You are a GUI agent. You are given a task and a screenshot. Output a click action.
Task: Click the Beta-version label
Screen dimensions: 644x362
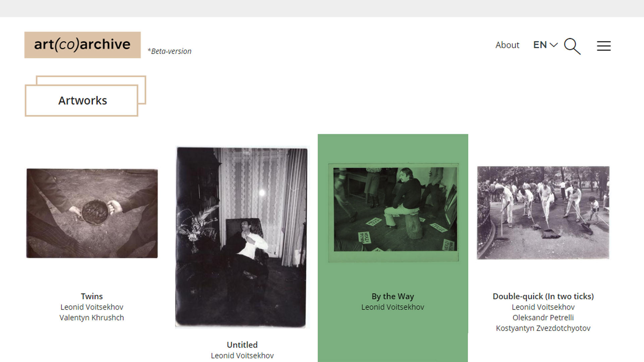(x=169, y=51)
